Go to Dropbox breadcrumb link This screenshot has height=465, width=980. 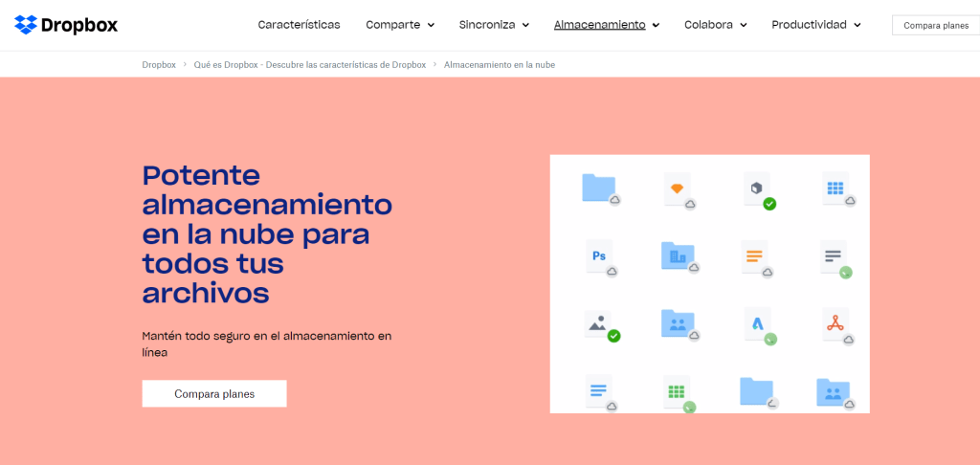(x=159, y=65)
